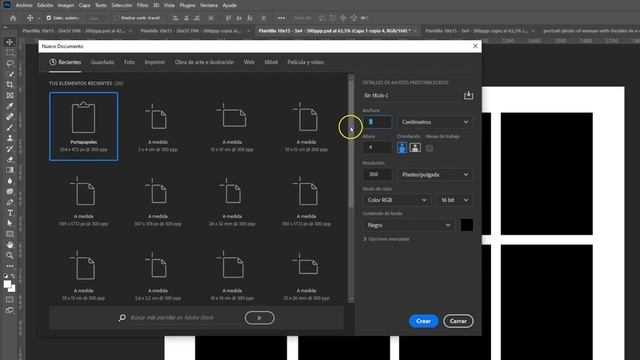Save the preset with the download icon
This screenshot has height=360, width=640.
[x=468, y=95]
